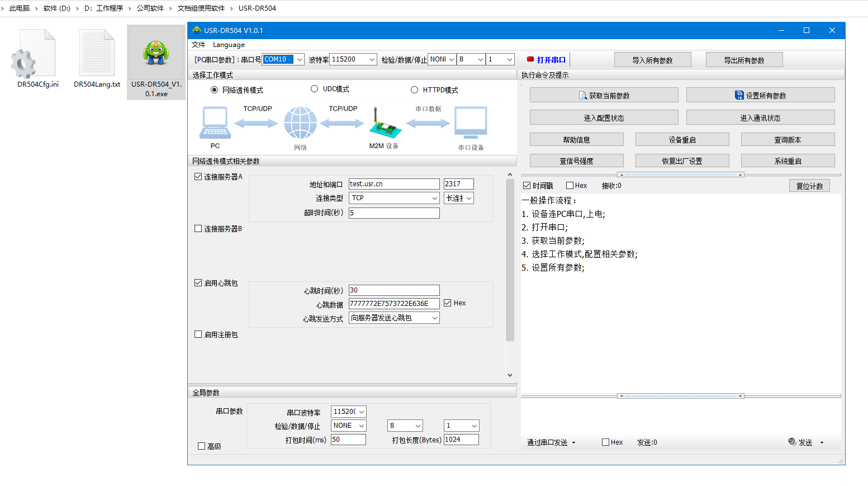Click the red Open Serial Port icon

tap(530, 59)
